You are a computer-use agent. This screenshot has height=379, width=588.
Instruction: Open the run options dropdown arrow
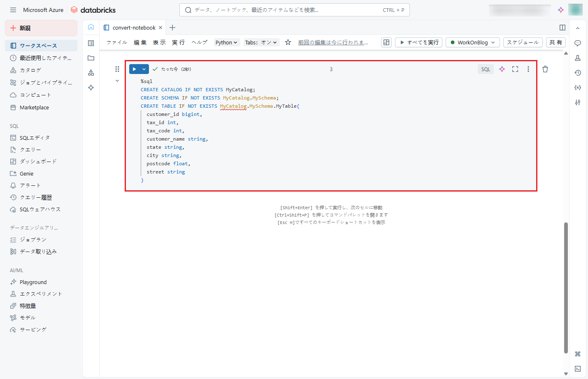point(144,69)
